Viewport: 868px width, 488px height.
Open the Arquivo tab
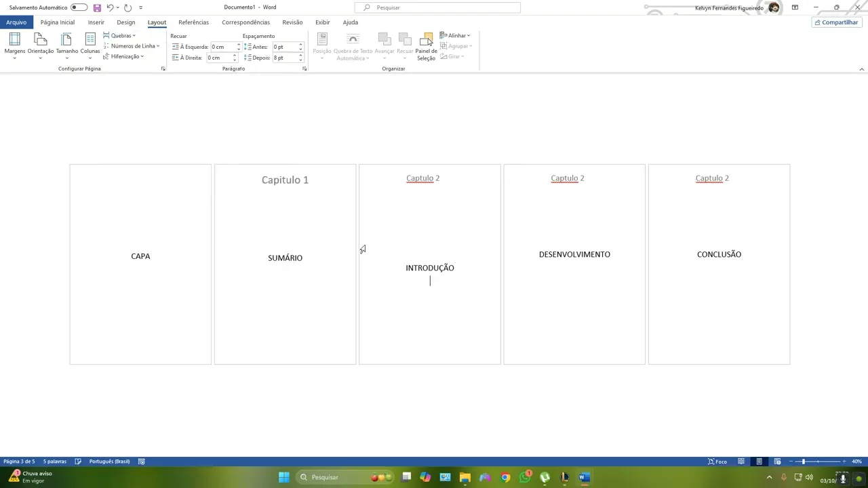(16, 22)
